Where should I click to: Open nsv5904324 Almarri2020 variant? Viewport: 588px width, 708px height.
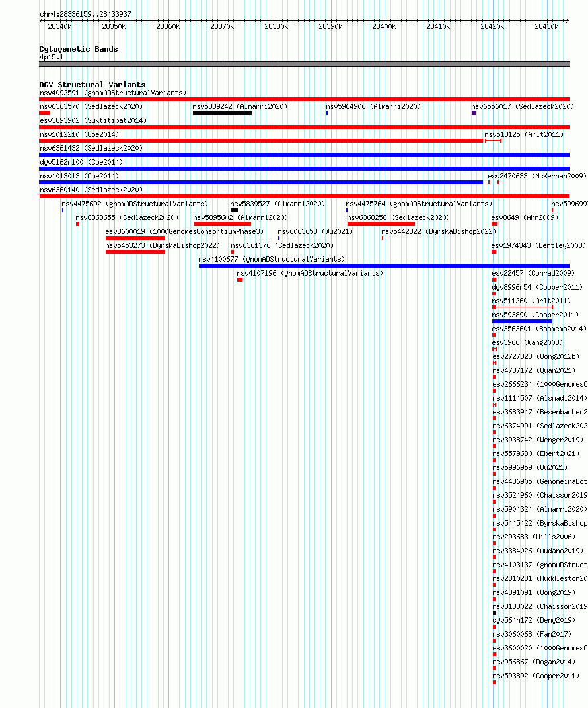click(540, 509)
